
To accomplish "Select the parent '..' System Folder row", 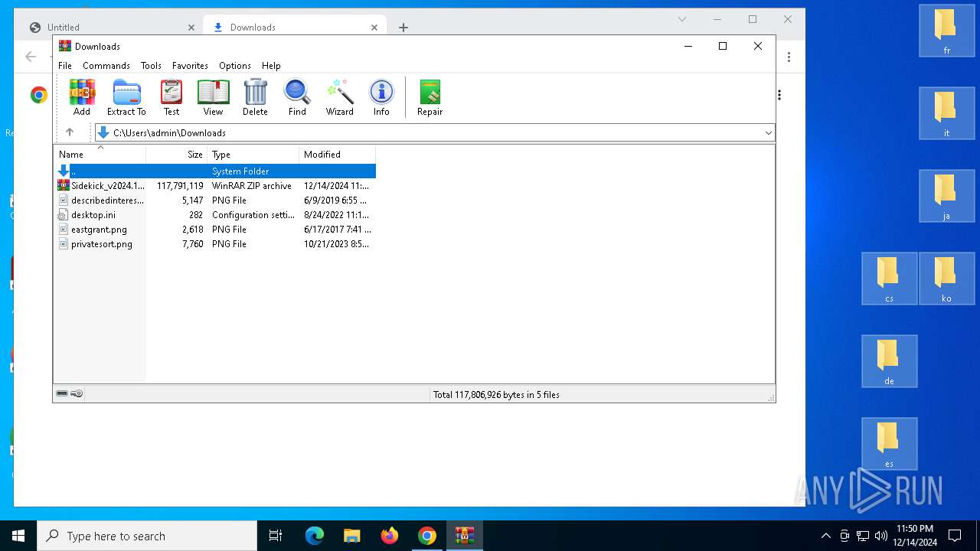I will coord(215,171).
